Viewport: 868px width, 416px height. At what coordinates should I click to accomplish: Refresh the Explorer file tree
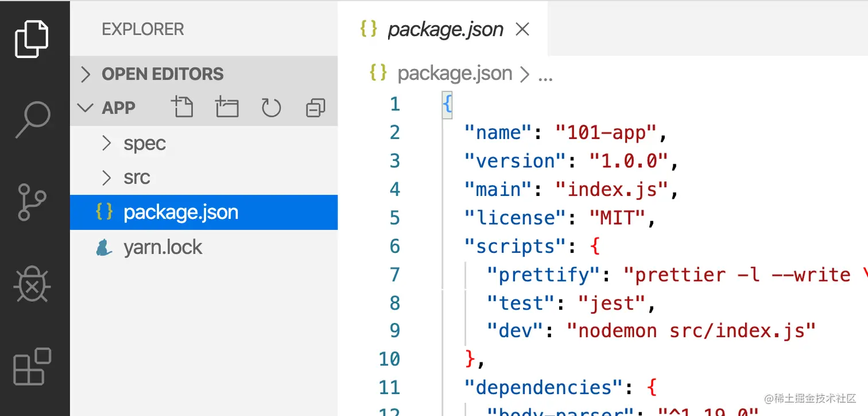pos(270,107)
